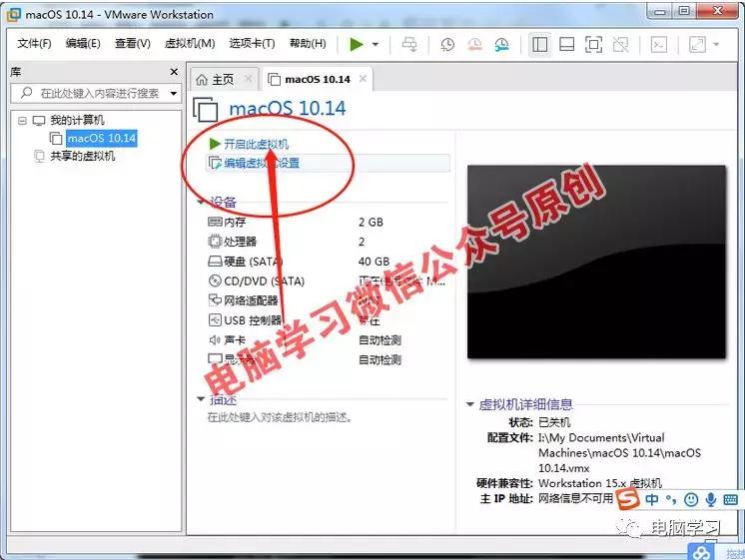Open the stretch display dropdown arrow

pyautogui.click(x=716, y=45)
